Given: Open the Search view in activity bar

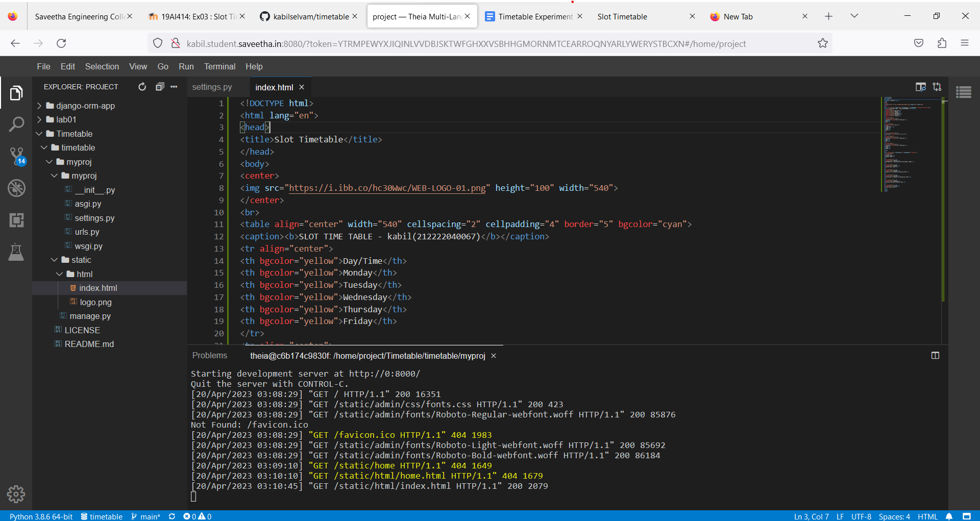Looking at the screenshot, I should (16, 125).
